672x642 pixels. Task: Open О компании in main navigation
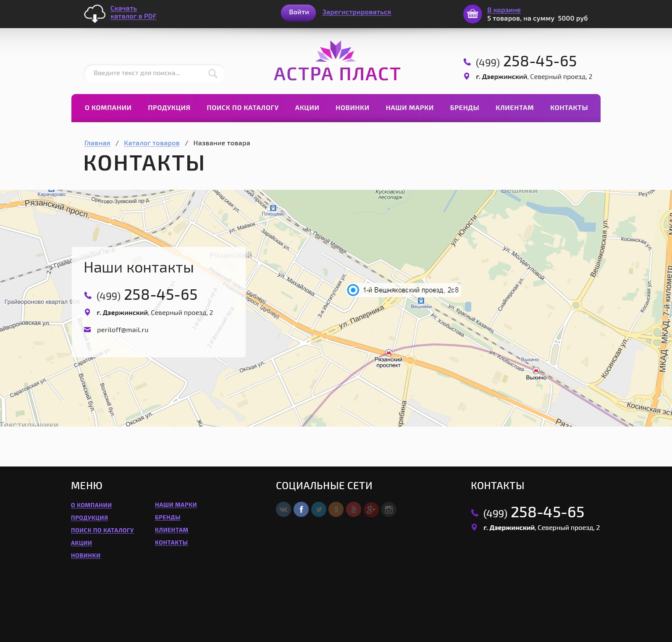(x=108, y=108)
